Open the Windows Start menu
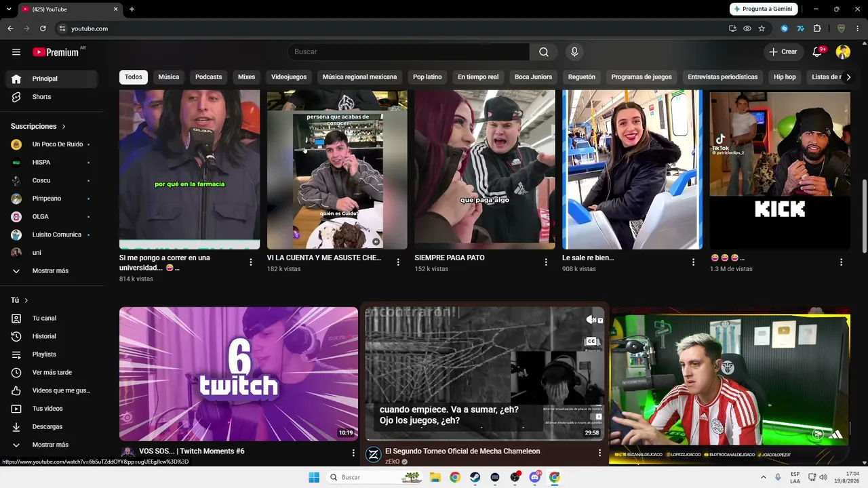The height and width of the screenshot is (488, 868). [x=314, y=477]
